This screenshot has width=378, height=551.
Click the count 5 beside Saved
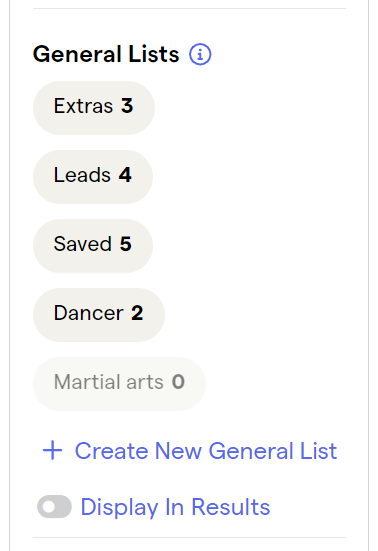coord(125,244)
